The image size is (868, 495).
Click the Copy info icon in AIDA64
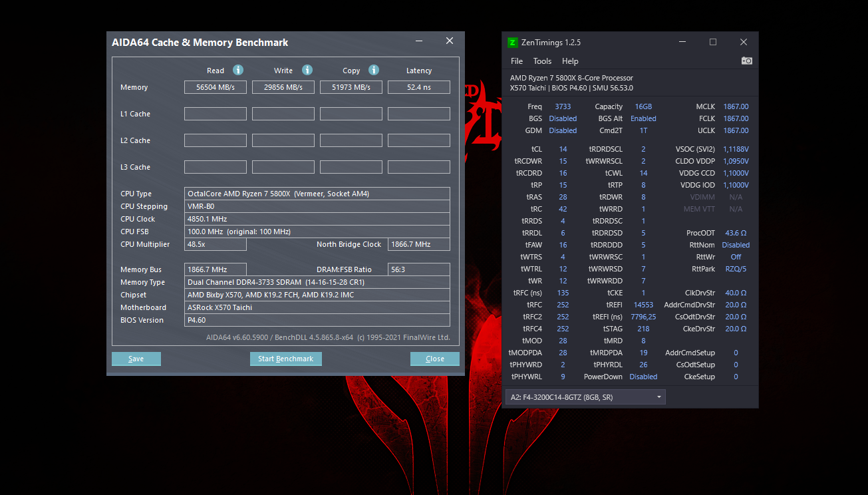(x=374, y=70)
